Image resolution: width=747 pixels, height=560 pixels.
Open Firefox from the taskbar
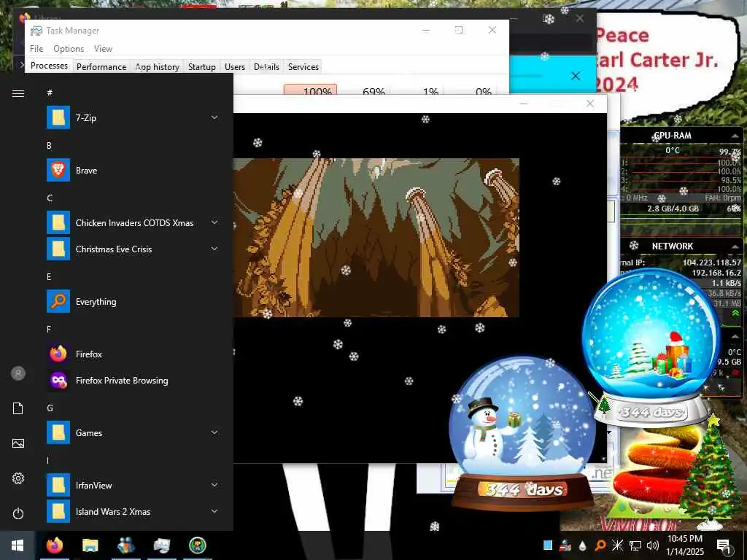[x=55, y=545]
